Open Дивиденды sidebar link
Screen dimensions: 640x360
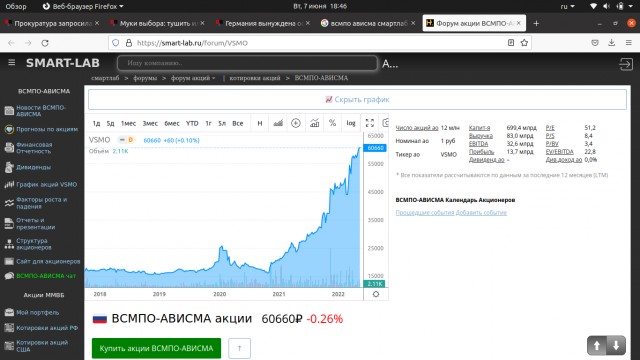tap(33, 167)
